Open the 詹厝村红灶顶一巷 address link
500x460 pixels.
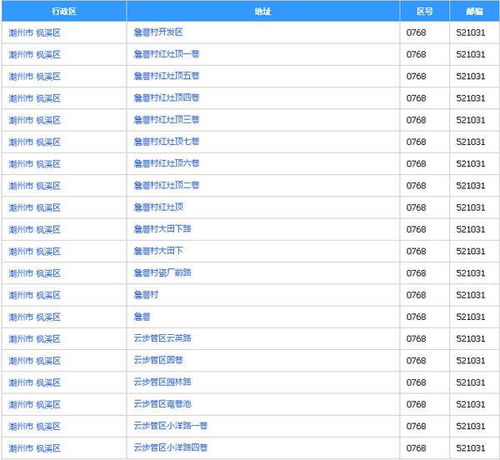point(166,54)
